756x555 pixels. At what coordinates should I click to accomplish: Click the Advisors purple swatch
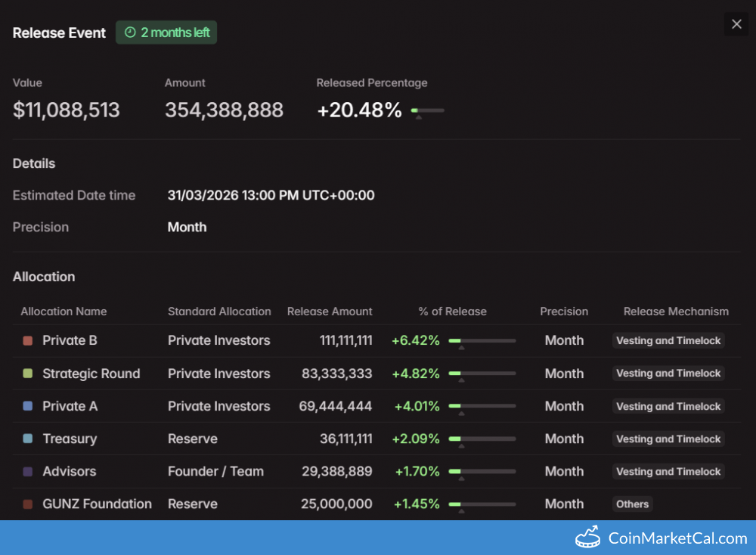28,471
